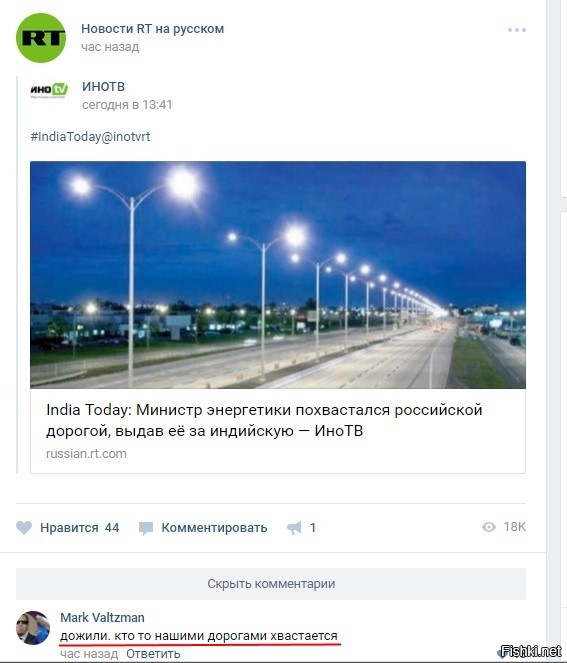
Task: Follow the russian.rt.com source link
Action: (x=86, y=454)
